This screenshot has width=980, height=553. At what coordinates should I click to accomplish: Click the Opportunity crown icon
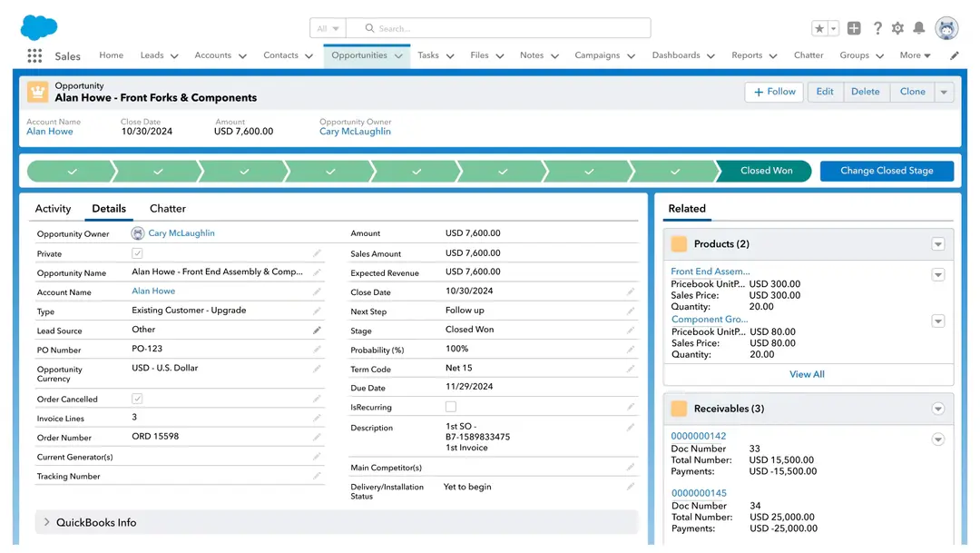[x=37, y=92]
